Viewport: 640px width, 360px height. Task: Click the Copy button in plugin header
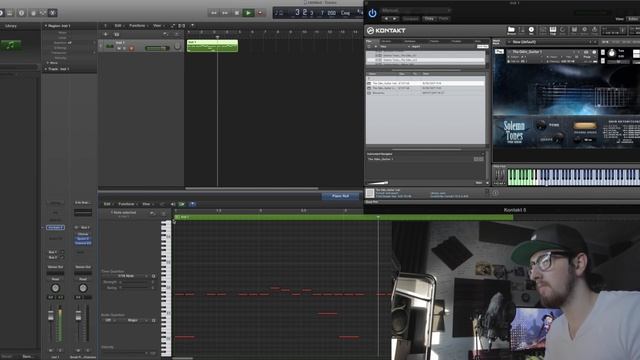(429, 19)
